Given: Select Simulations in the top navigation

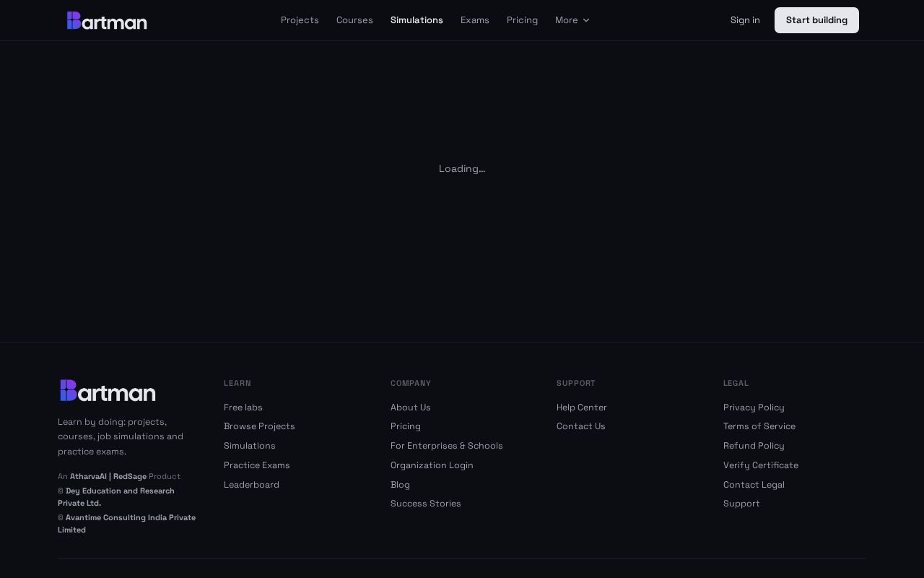Looking at the screenshot, I should tap(417, 20).
